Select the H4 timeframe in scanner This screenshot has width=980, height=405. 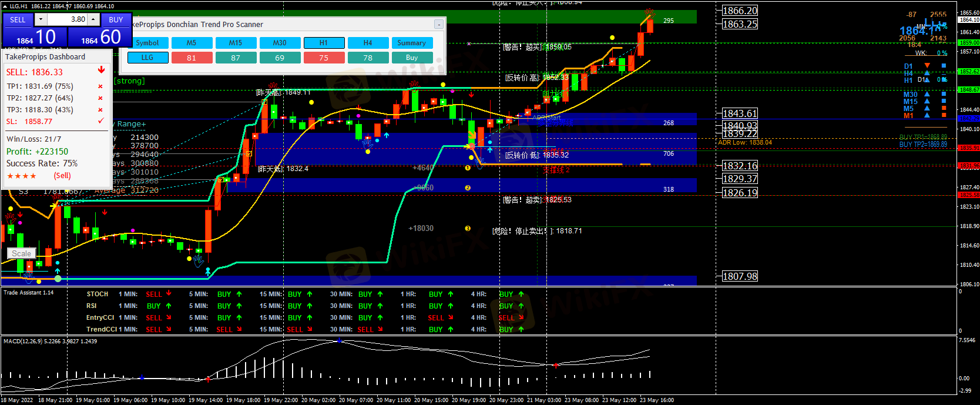[x=368, y=43]
